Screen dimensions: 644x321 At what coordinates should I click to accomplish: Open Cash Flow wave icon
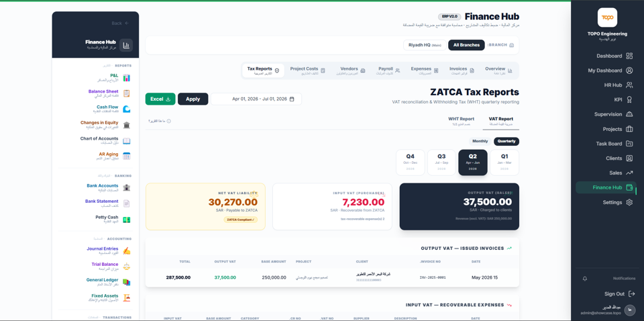[127, 109]
